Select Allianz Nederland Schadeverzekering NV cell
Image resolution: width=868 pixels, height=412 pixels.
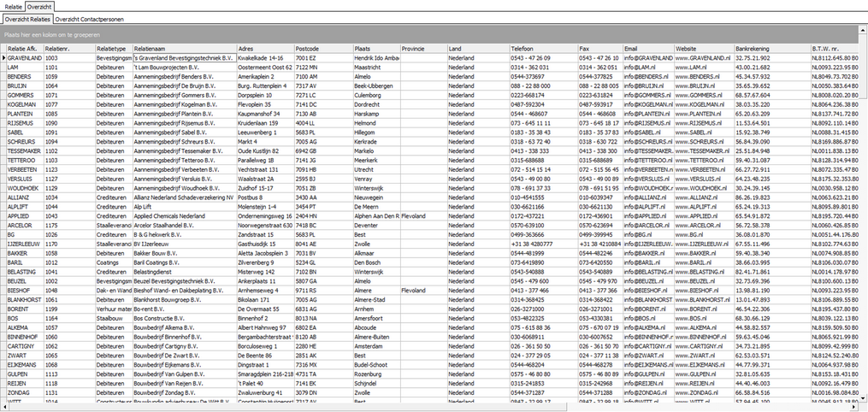tap(185, 197)
